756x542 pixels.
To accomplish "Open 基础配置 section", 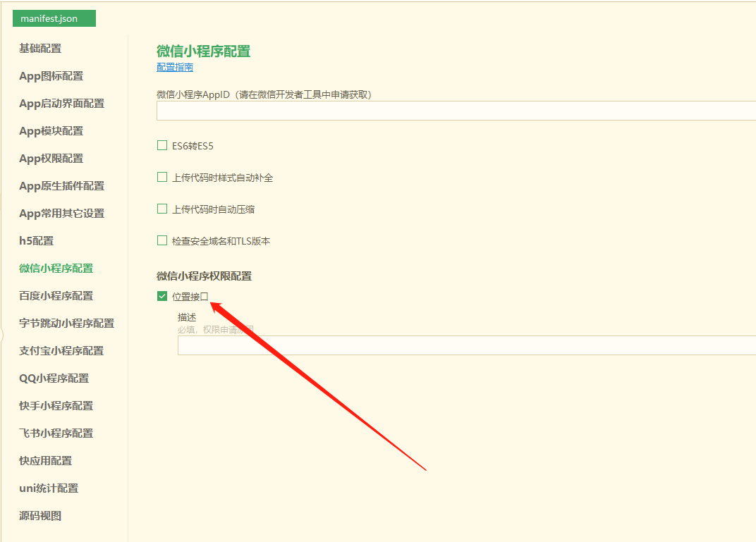I will tap(40, 48).
